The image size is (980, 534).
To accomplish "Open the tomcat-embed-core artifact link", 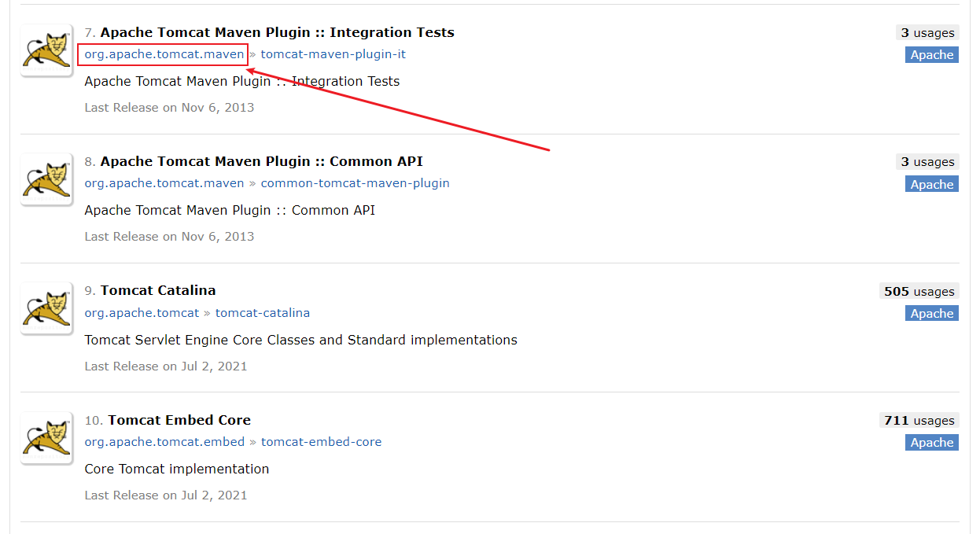I will click(x=321, y=442).
